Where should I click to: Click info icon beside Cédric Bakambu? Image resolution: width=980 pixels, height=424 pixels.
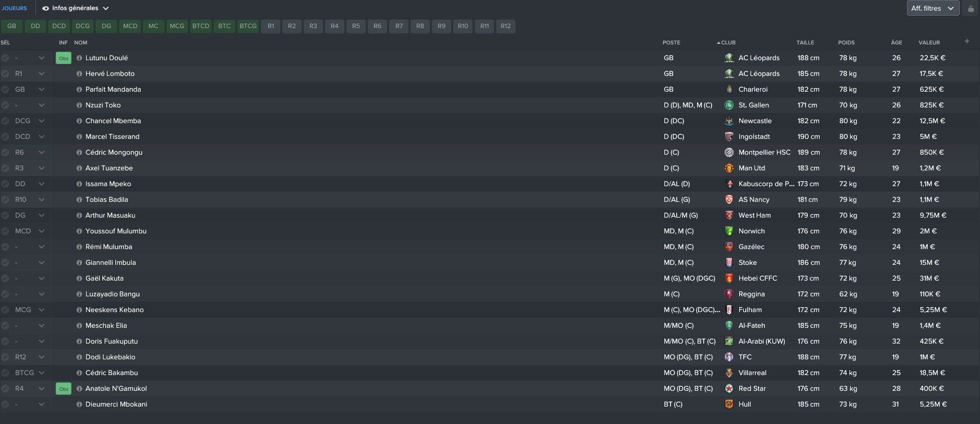coord(79,373)
